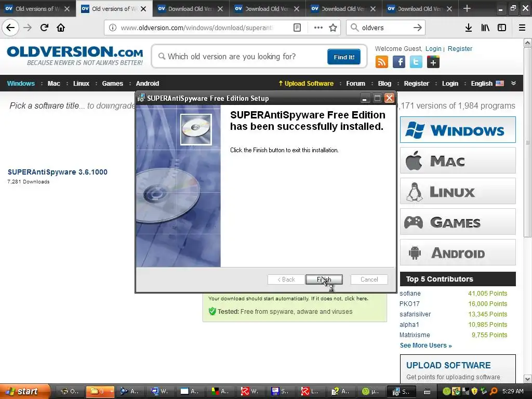Screen dimensions: 532x399
Task: Click the Facebook icon
Action: pos(399,62)
